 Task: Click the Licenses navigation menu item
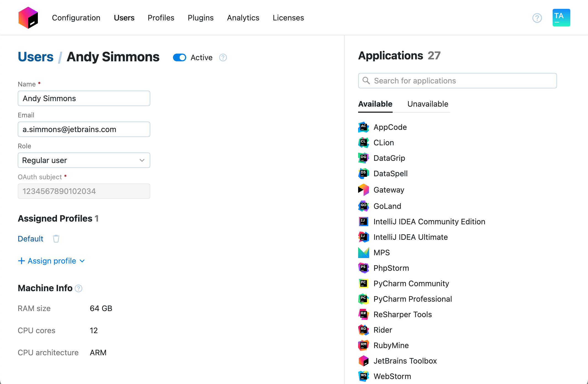[288, 18]
